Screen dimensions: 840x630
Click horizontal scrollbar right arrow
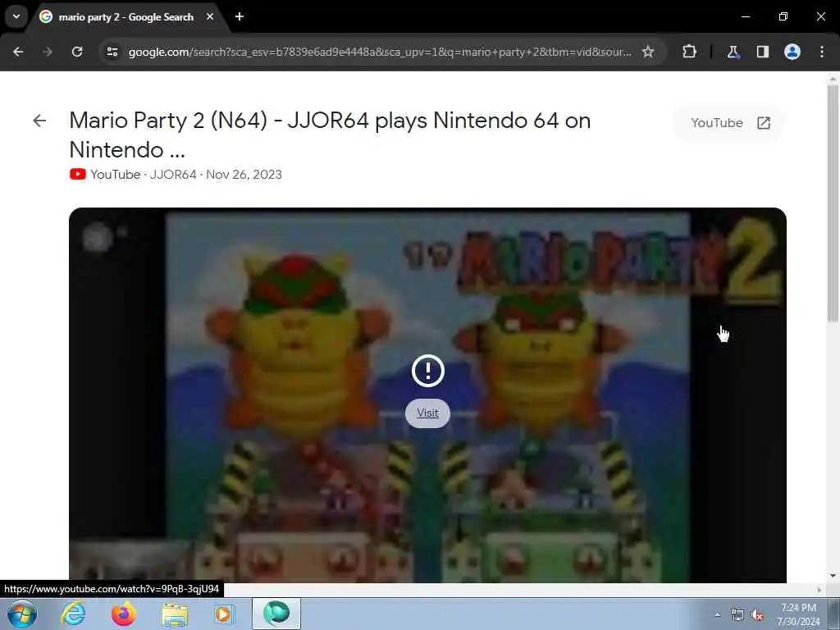pos(819,590)
